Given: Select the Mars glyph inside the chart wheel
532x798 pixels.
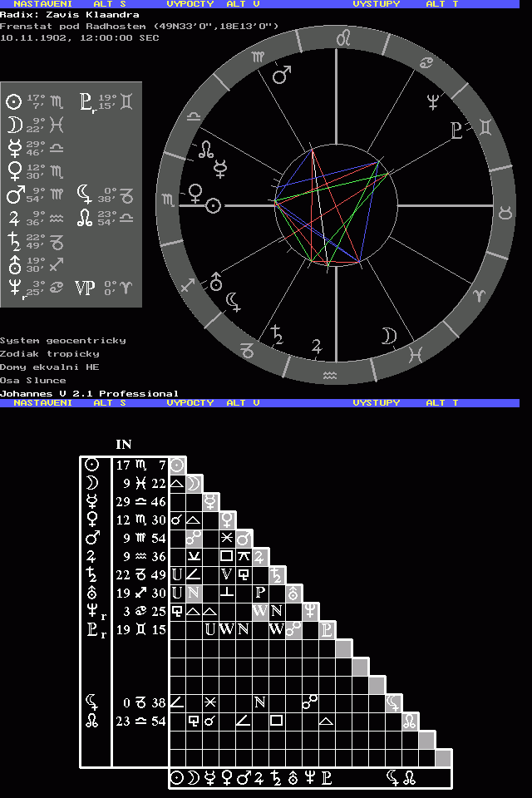Looking at the screenshot, I should tap(283, 75).
